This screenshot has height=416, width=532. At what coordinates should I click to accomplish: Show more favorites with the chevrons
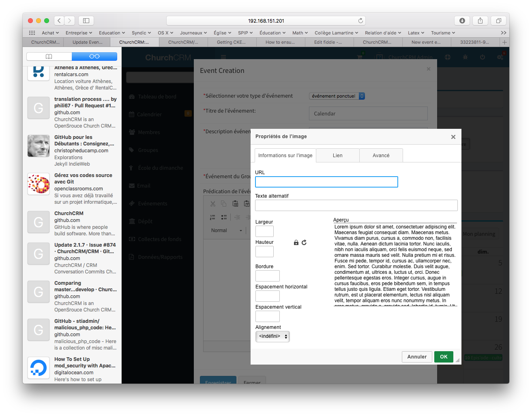(x=503, y=33)
